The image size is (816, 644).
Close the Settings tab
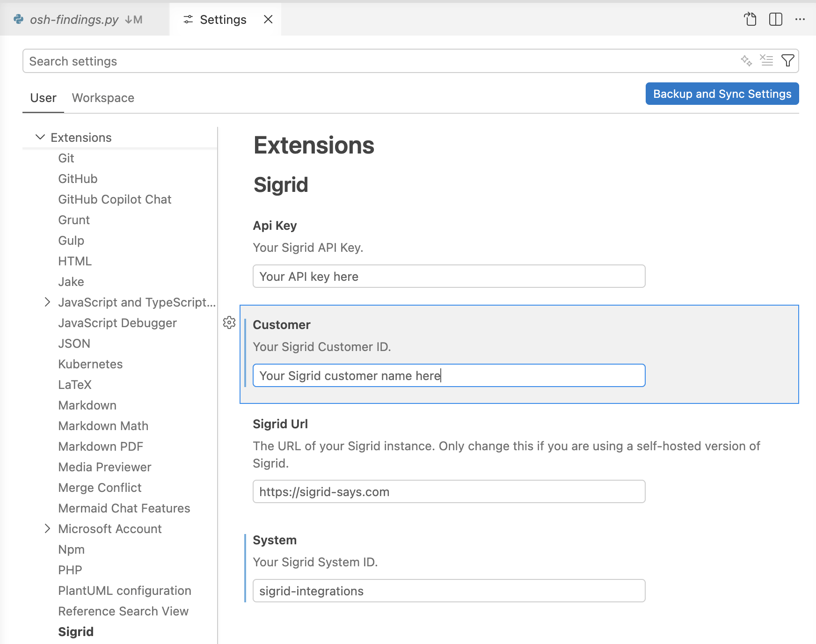pos(268,19)
